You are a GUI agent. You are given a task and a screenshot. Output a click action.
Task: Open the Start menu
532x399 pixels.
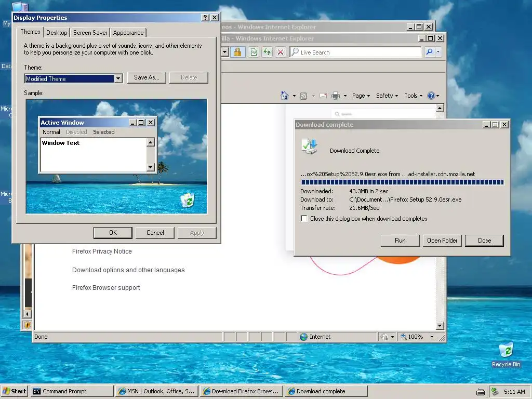15,391
